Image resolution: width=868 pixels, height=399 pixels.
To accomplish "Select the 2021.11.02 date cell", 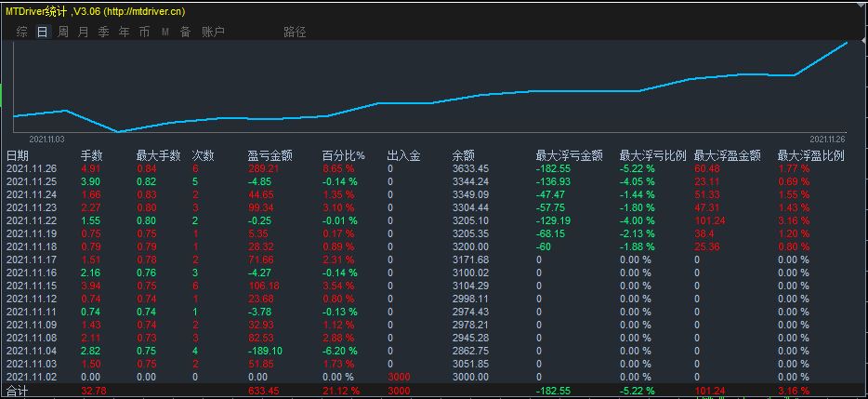I will pos(32,377).
